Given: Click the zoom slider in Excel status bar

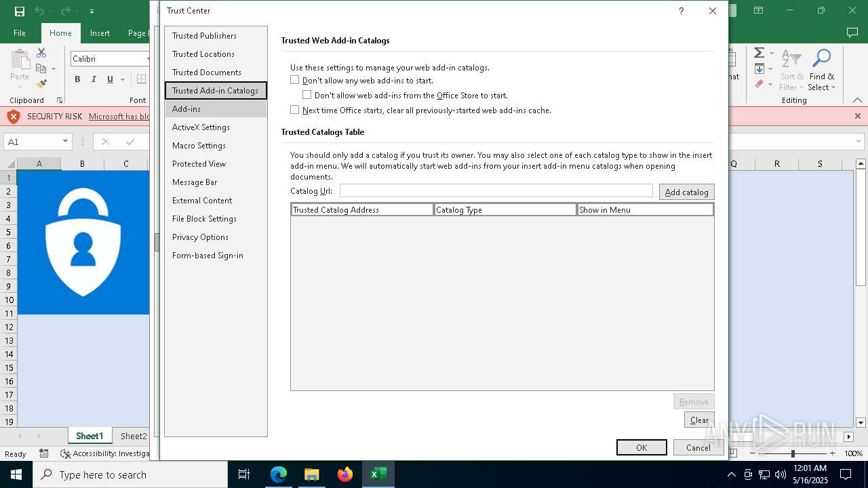Looking at the screenshot, I should click(x=792, y=453).
